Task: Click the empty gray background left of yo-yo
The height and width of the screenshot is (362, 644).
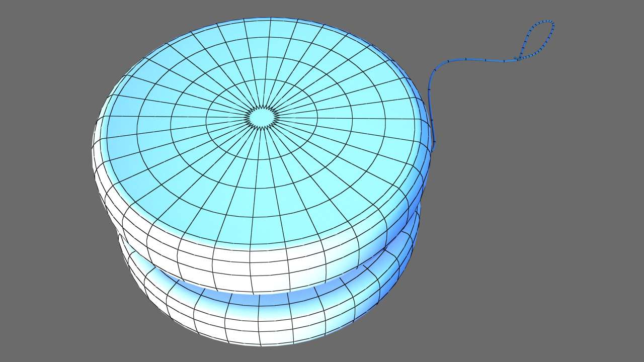Action: click(45, 181)
